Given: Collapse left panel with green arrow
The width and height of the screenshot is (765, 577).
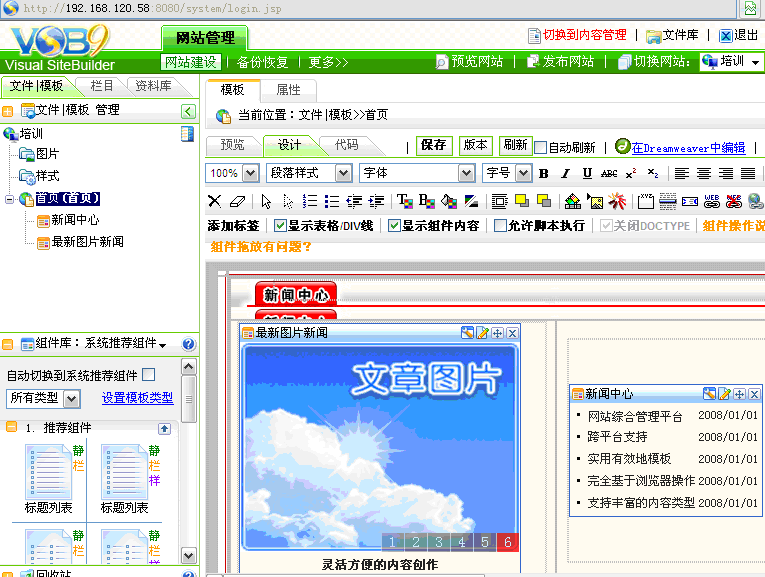Looking at the screenshot, I should pyautogui.click(x=188, y=111).
